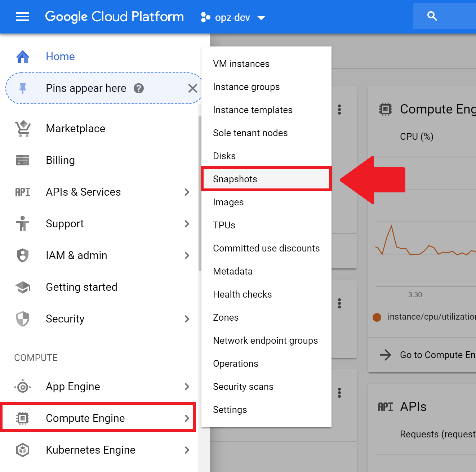Choose Sole tenant nodes in submenu

(x=266, y=133)
